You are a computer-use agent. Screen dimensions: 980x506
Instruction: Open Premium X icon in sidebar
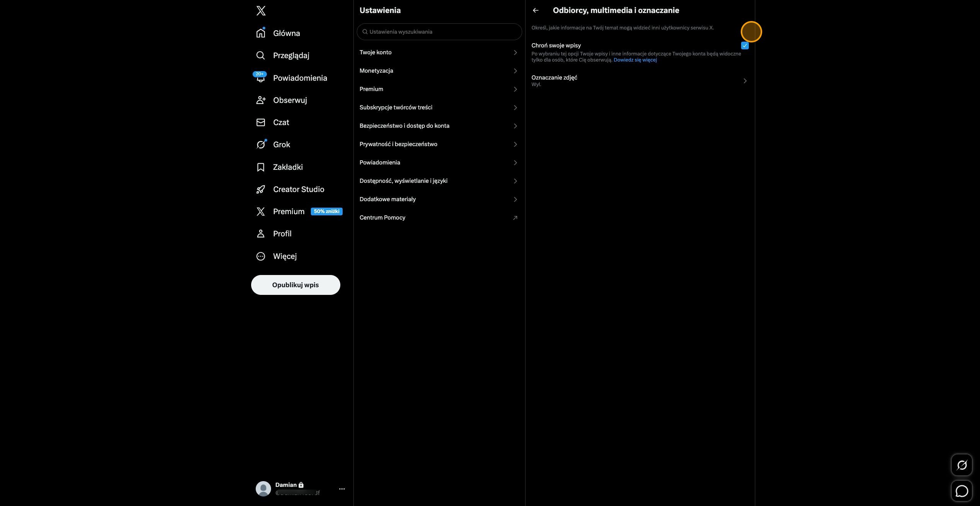[x=261, y=212]
